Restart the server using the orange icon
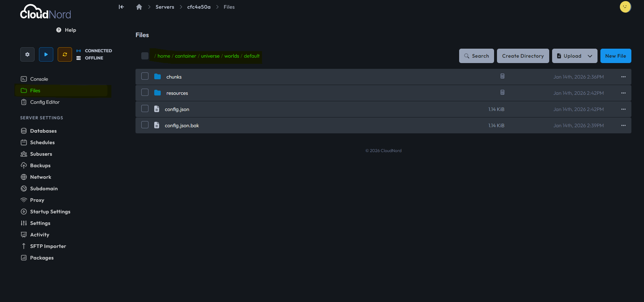The height and width of the screenshot is (302, 644). 65,54
